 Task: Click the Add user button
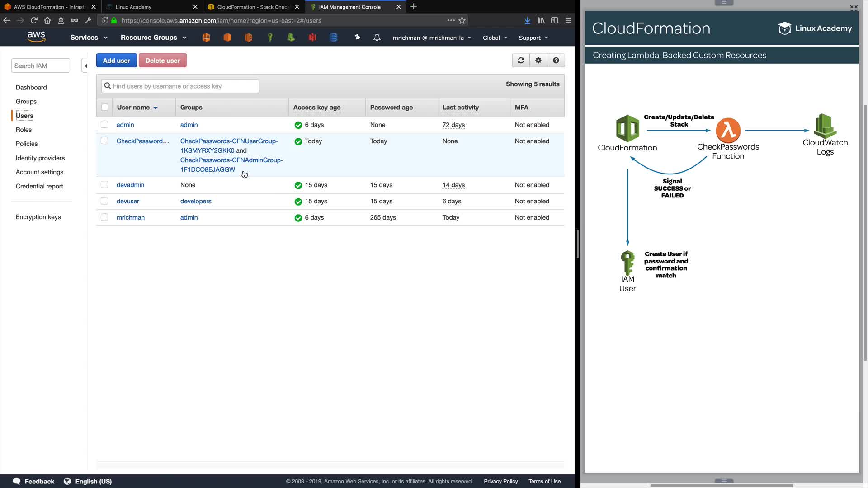coord(116,61)
